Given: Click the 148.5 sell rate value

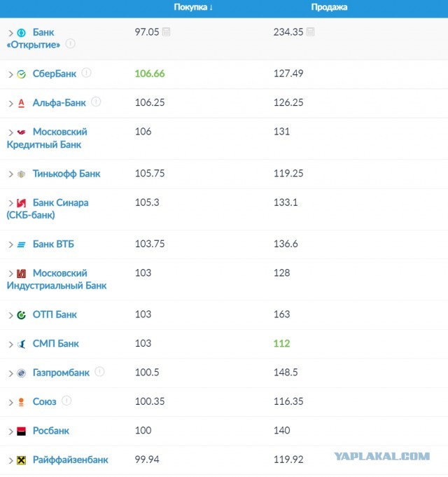Looking at the screenshot, I should point(286,373).
